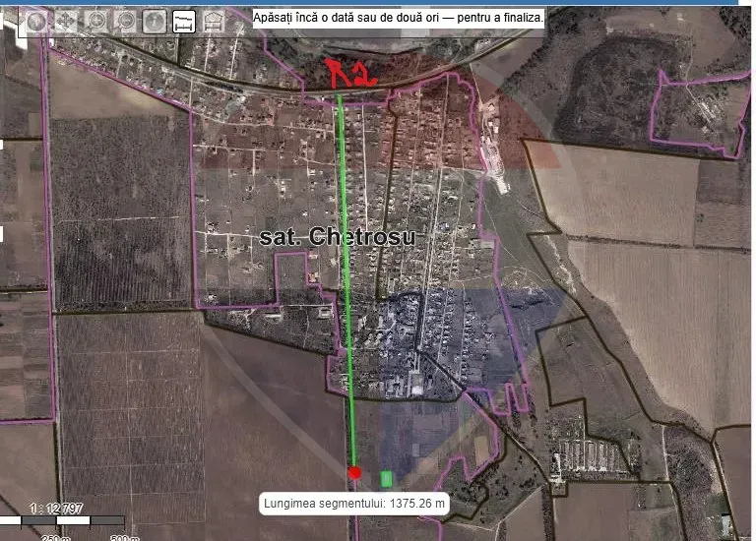Viewport: 756px width, 541px height.
Task: Click the black and white scale bar
Action: point(62,520)
